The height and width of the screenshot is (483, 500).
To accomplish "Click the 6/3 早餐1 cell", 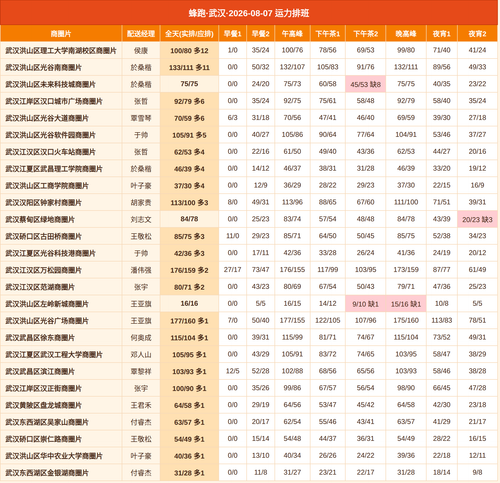I will tap(233, 118).
